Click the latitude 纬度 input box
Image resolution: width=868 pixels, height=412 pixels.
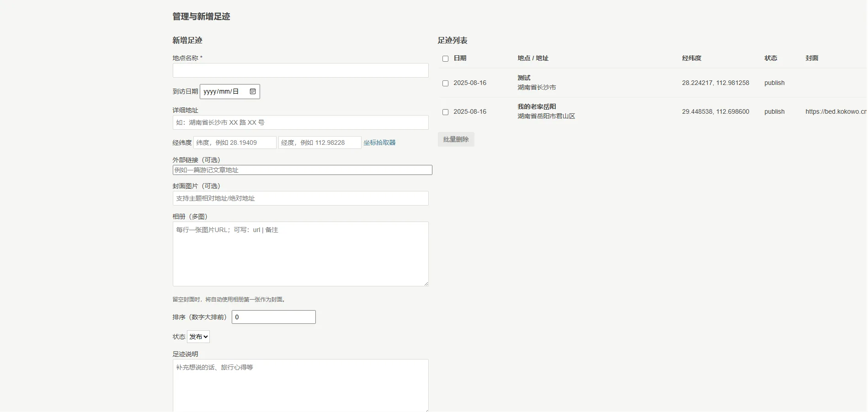coord(235,143)
